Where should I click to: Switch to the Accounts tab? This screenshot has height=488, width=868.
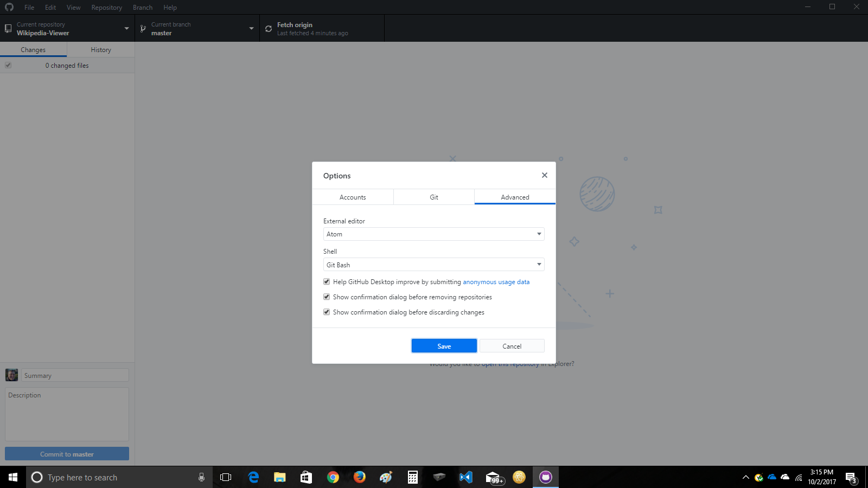pyautogui.click(x=353, y=197)
